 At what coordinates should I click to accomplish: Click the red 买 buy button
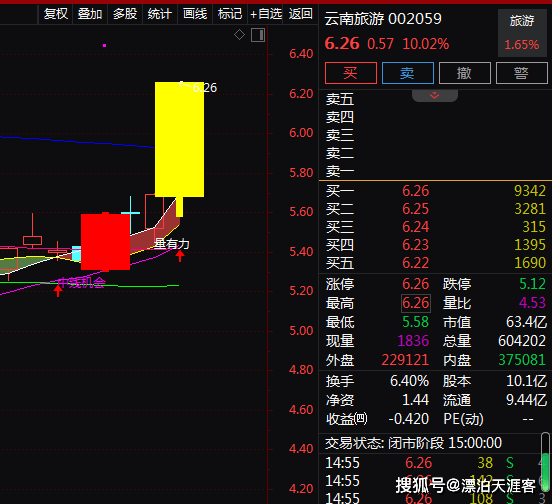pos(351,73)
